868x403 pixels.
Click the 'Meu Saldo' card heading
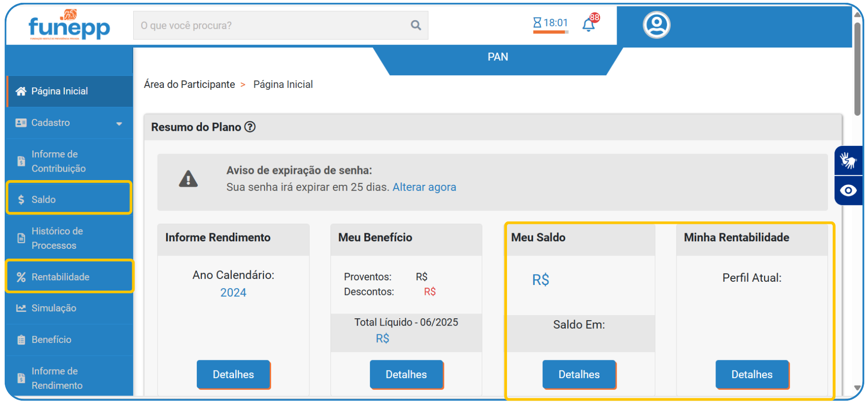(x=538, y=237)
